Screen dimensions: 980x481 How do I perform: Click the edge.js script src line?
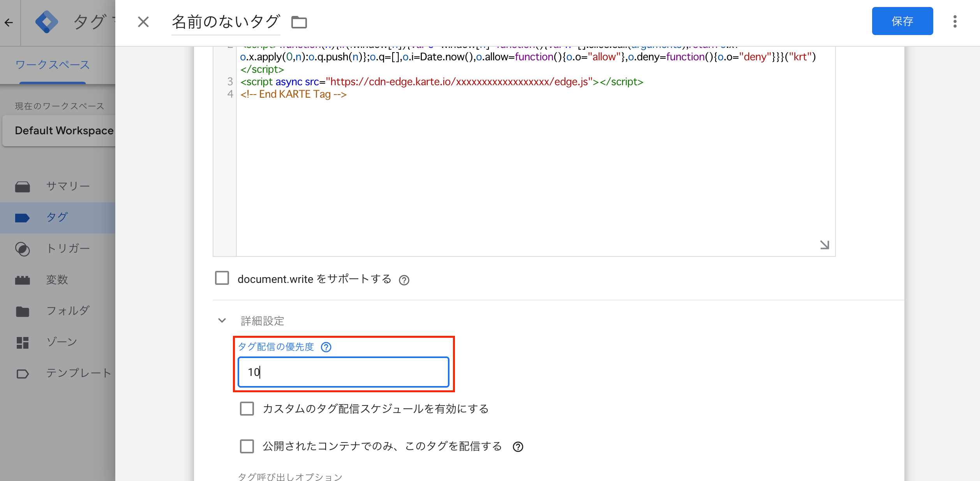point(442,82)
